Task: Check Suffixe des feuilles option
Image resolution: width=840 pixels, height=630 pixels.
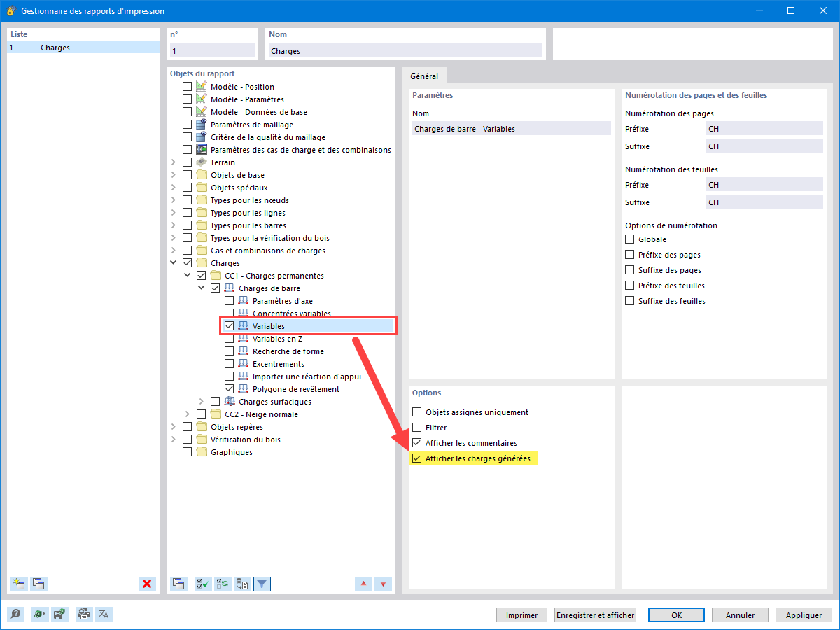Action: [630, 301]
